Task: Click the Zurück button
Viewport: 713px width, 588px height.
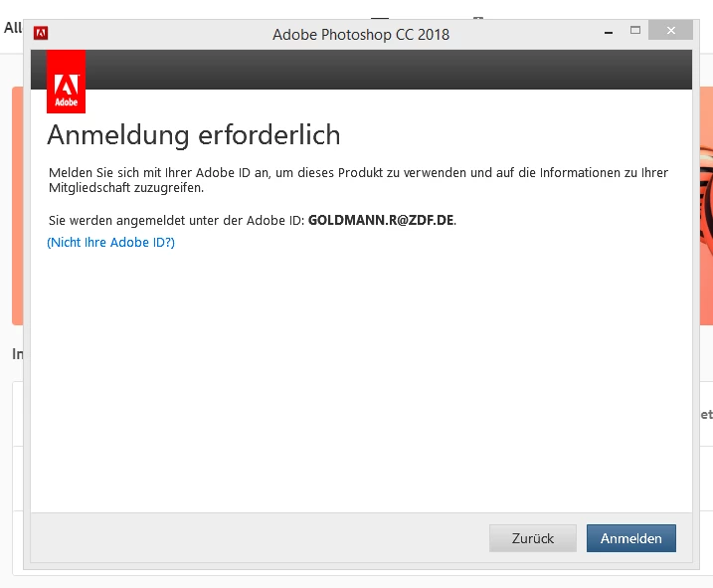Action: (x=532, y=538)
